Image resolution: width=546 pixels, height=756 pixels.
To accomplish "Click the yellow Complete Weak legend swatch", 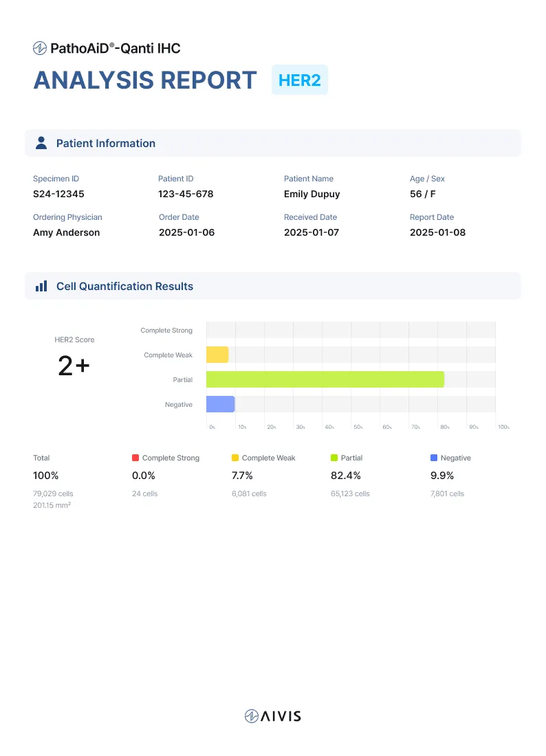I will coord(235,458).
